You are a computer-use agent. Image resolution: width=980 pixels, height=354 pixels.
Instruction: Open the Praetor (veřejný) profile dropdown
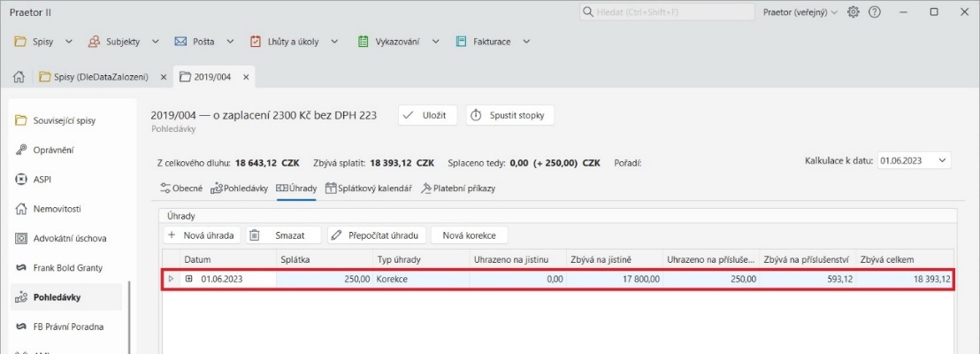click(800, 12)
